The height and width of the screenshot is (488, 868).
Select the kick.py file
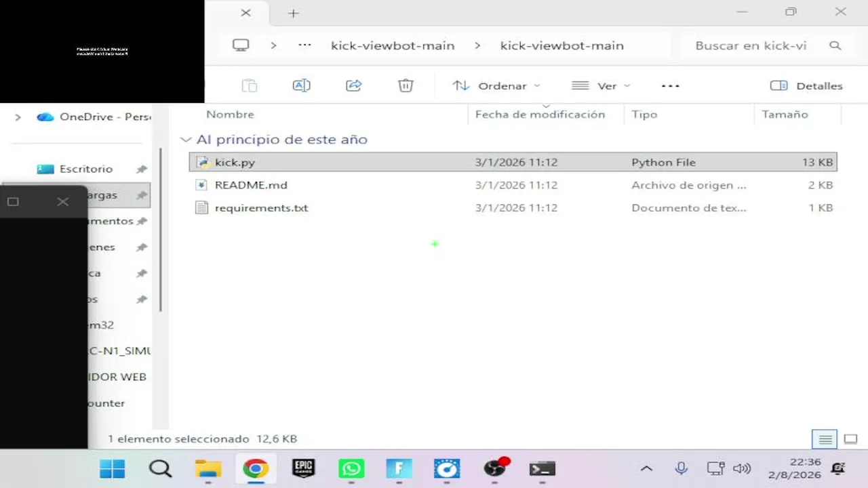513,162
